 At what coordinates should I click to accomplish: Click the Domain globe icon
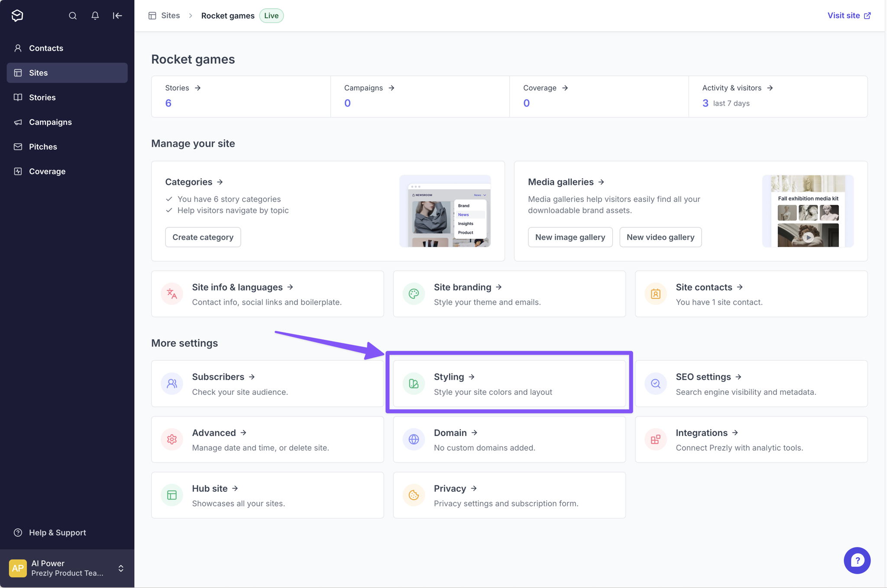[x=414, y=439]
